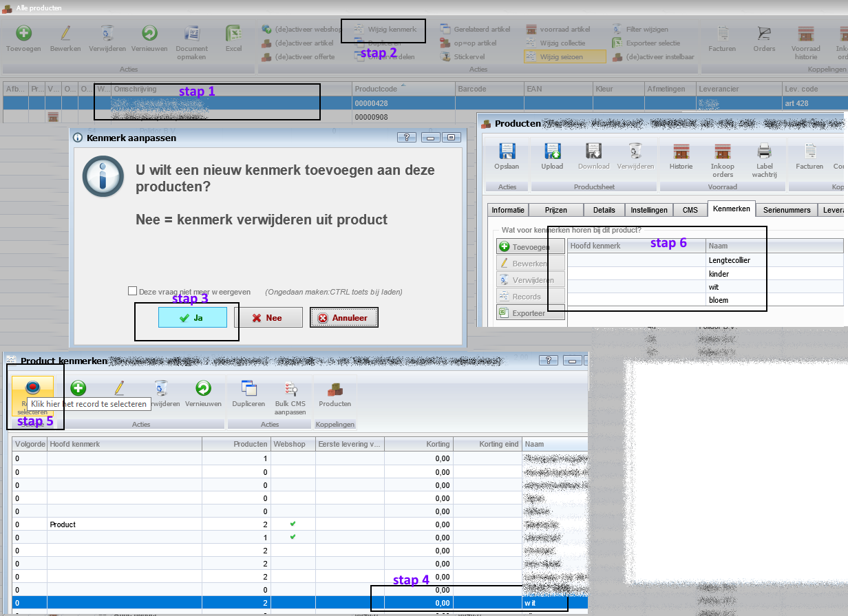Sort by the Productcode column header

pyautogui.click(x=403, y=89)
